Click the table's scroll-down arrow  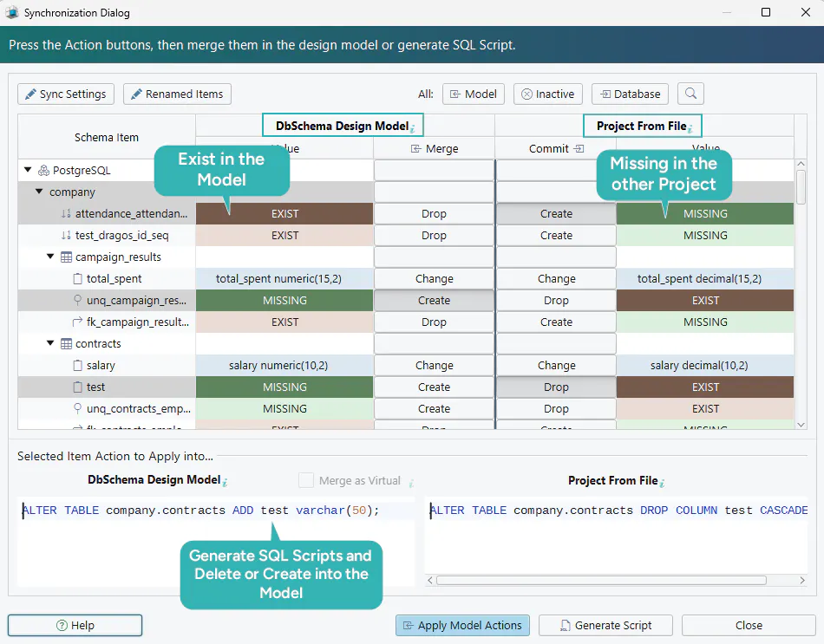(x=801, y=425)
